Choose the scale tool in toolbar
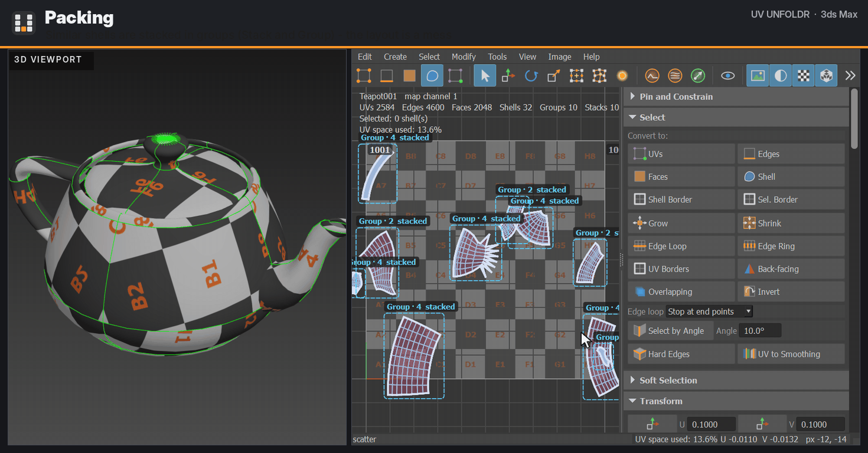Image resolution: width=868 pixels, height=453 pixels. (553, 75)
